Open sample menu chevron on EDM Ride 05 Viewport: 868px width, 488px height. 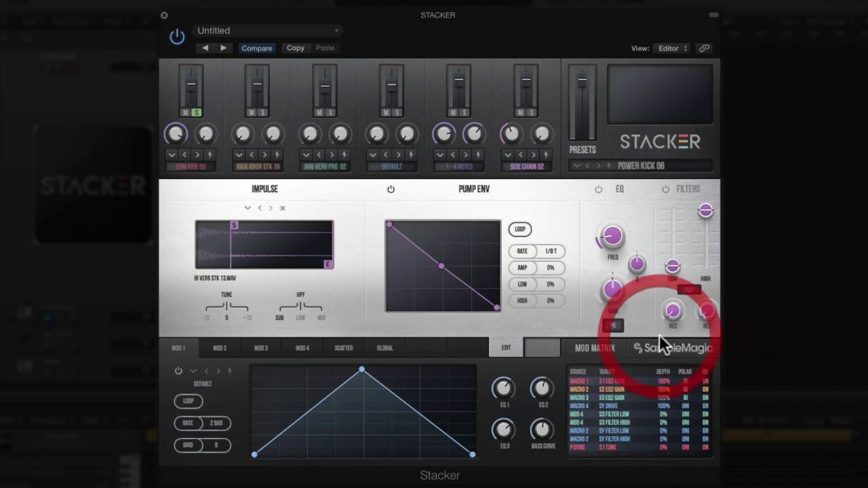pos(172,155)
